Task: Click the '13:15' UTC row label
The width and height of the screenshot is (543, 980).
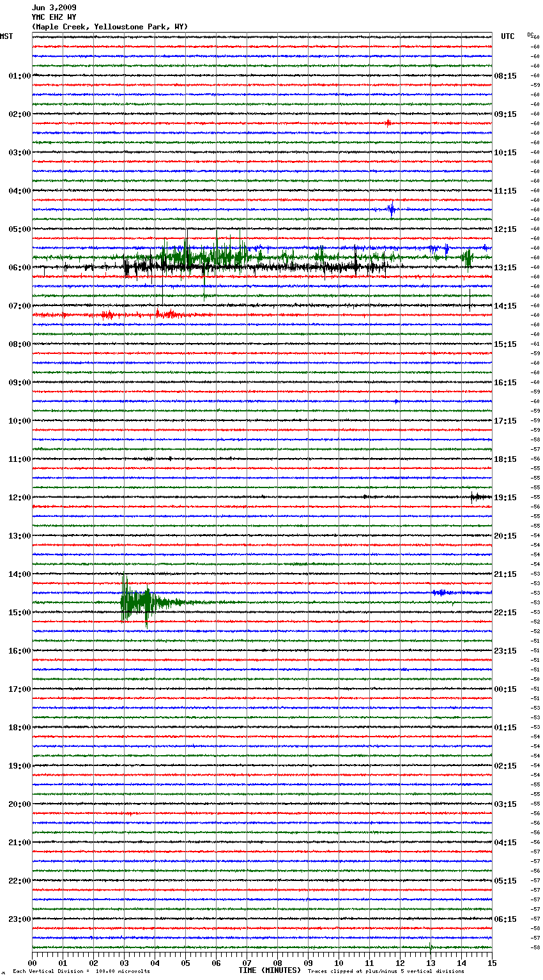Action: [505, 268]
